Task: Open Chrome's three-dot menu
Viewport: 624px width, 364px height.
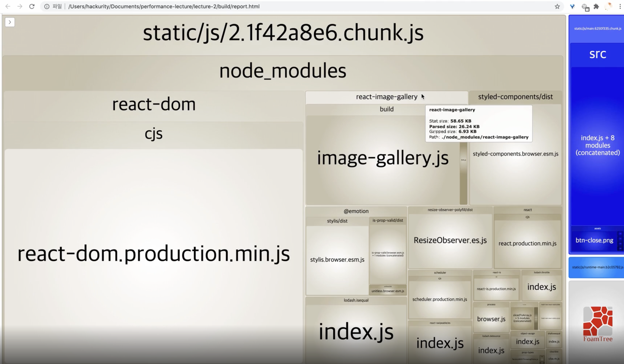Action: [x=620, y=7]
